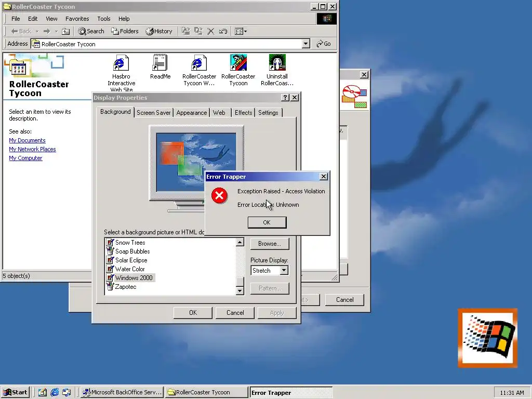Open the File menu

16,19
